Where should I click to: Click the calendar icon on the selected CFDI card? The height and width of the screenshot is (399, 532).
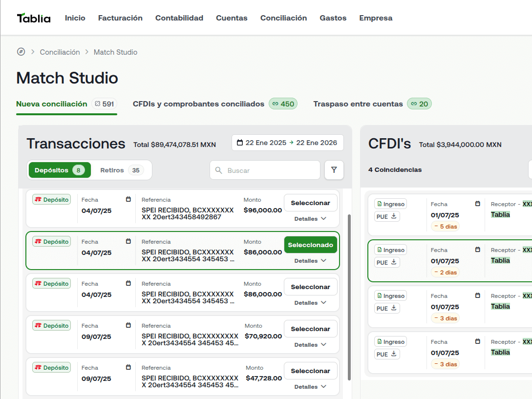click(x=477, y=250)
